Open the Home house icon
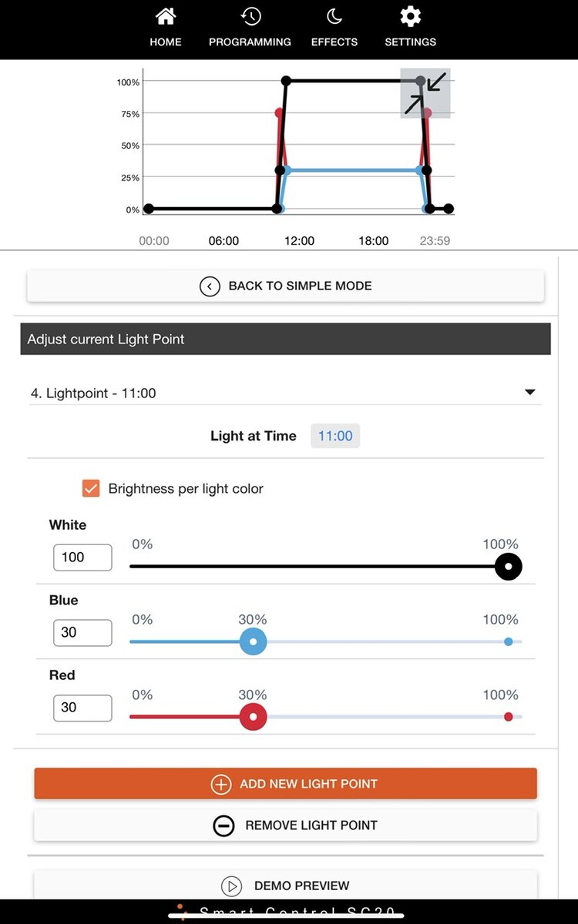 tap(165, 16)
